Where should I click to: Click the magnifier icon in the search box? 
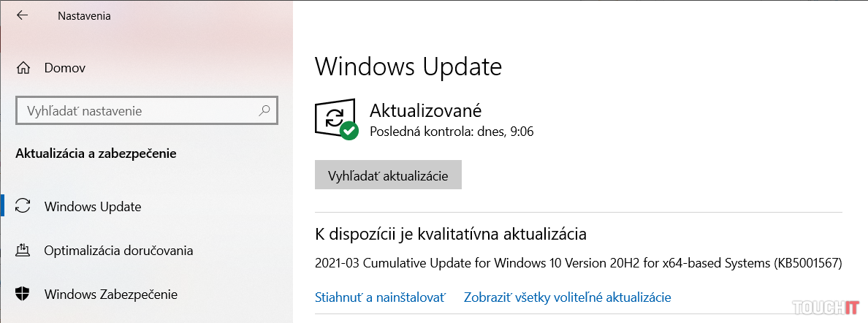tap(264, 111)
